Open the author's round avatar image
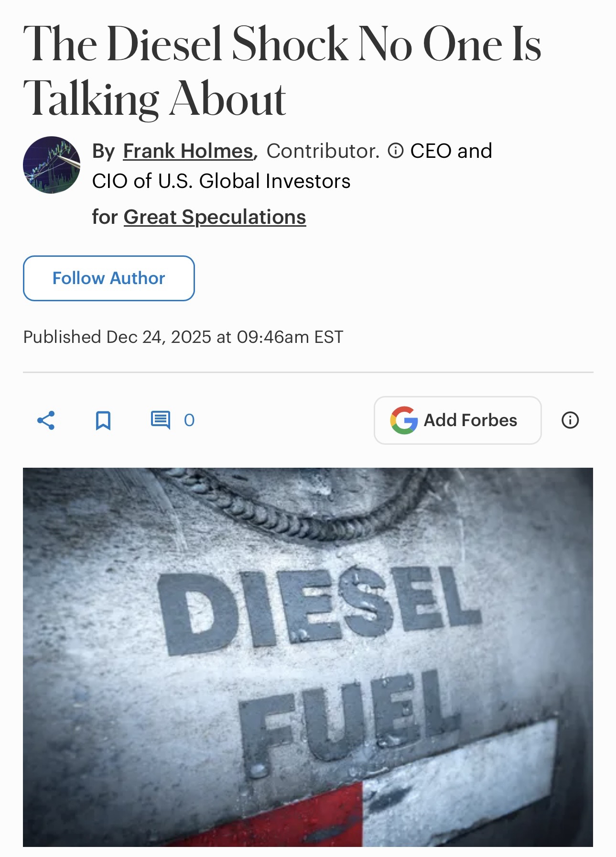 (52, 165)
